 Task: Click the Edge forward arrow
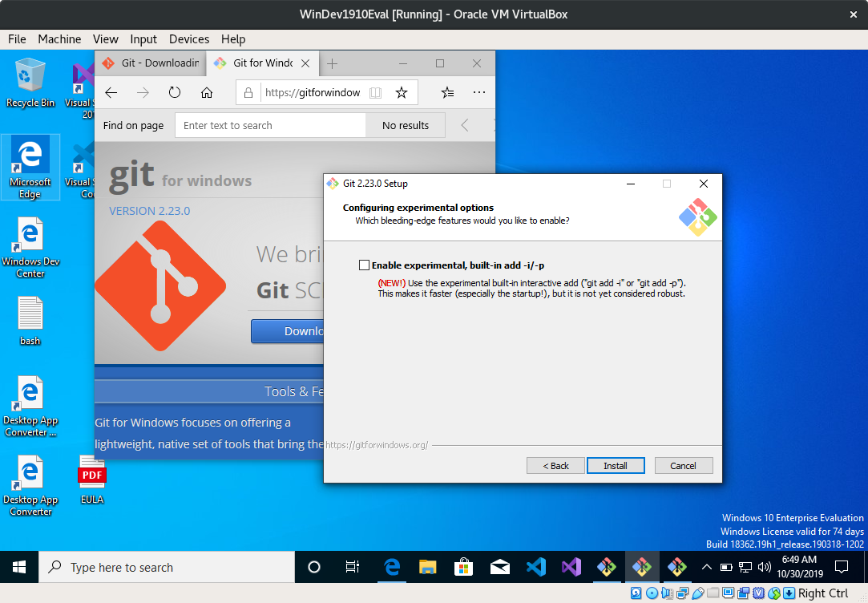click(143, 92)
